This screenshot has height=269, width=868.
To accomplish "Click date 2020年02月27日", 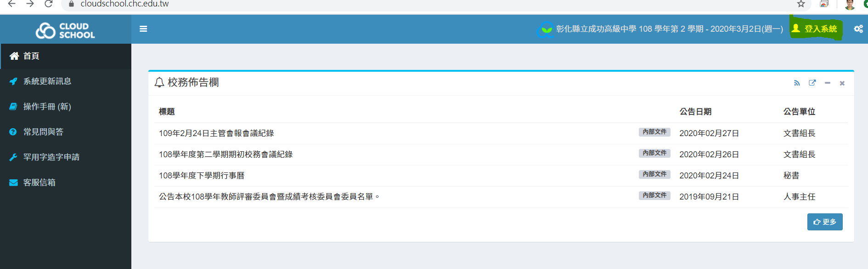I will [x=709, y=133].
